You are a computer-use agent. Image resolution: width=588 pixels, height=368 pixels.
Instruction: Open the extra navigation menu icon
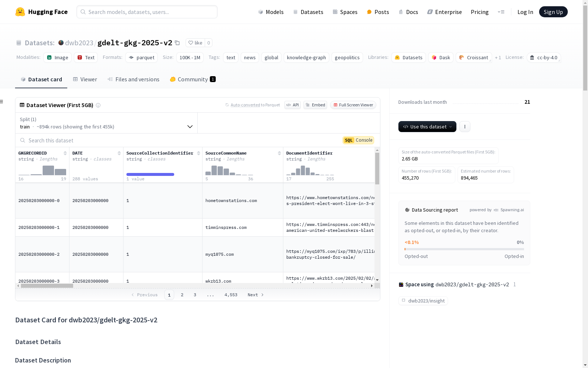(x=501, y=12)
